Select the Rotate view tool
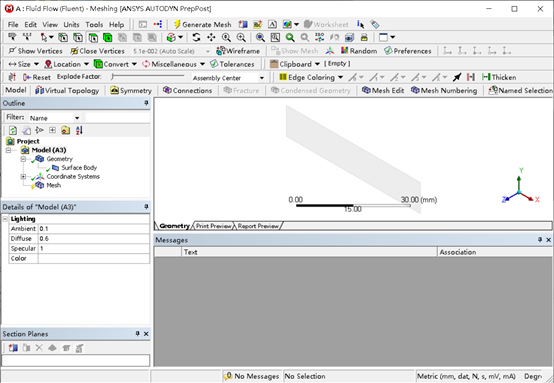The height and width of the screenshot is (383, 554). (x=196, y=37)
